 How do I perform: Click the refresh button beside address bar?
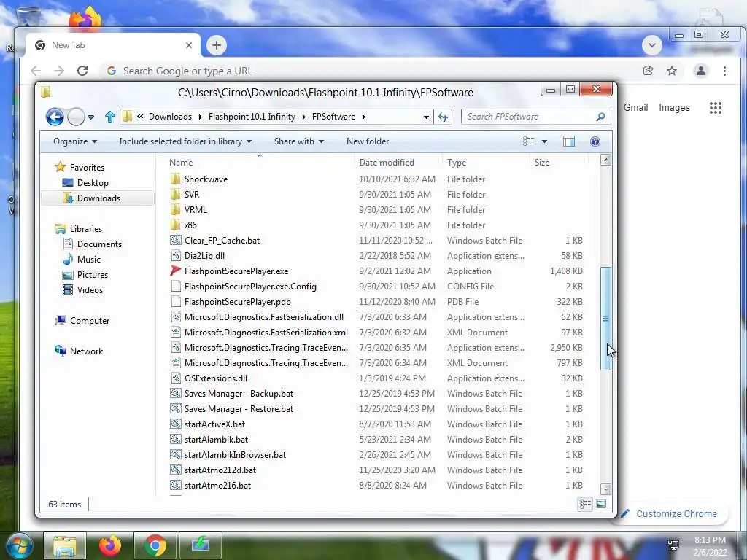pyautogui.click(x=443, y=117)
